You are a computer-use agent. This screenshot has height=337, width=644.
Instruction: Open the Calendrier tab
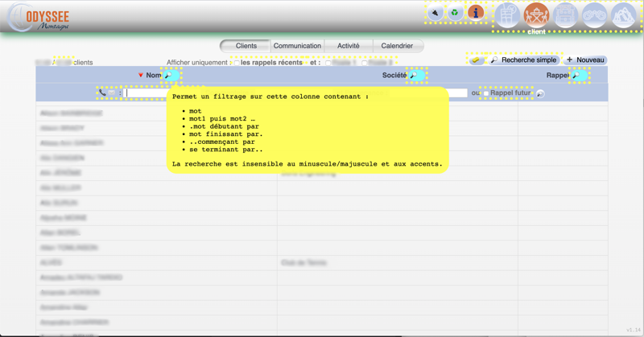tap(397, 46)
